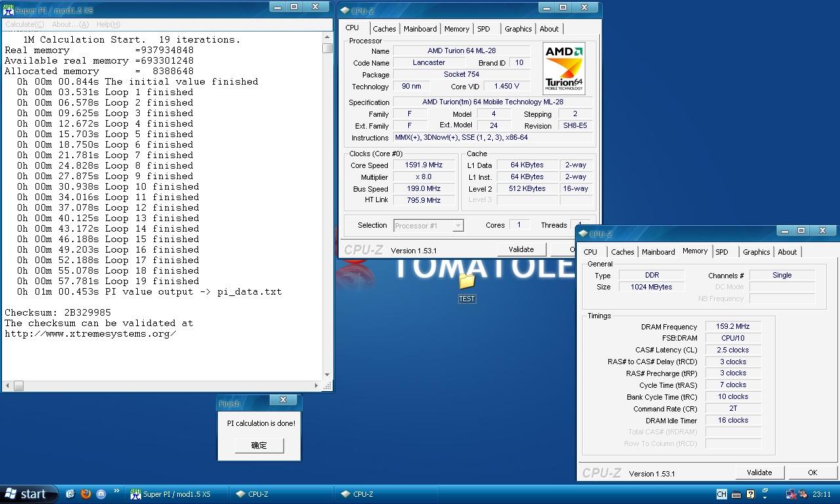Click the Bus Speed value 199.0 MHz
This screenshot has height=504, width=840.
[x=424, y=189]
